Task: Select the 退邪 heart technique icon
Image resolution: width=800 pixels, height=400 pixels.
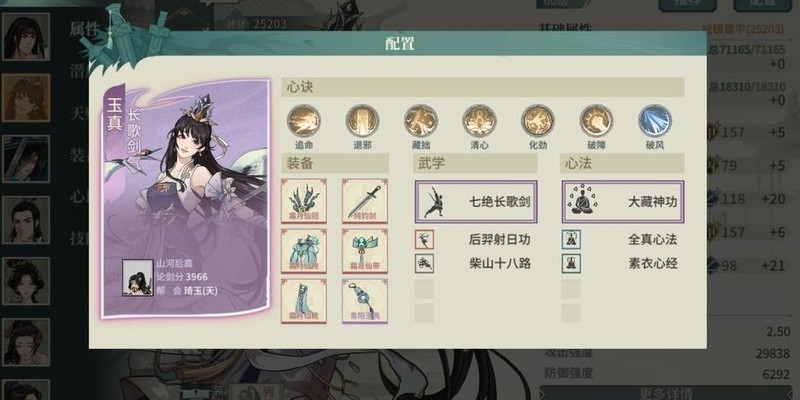Action: pyautogui.click(x=362, y=120)
